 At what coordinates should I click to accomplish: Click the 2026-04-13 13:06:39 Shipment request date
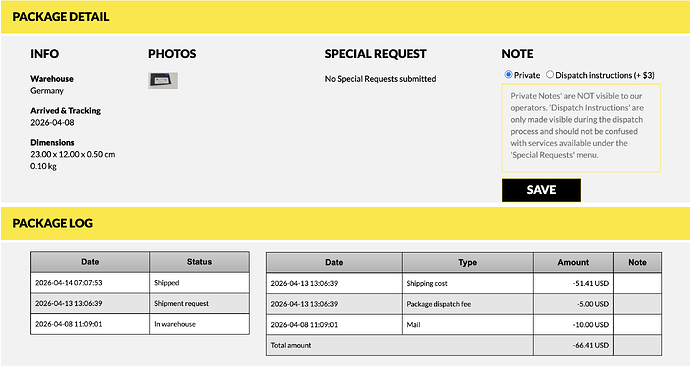pyautogui.click(x=69, y=304)
